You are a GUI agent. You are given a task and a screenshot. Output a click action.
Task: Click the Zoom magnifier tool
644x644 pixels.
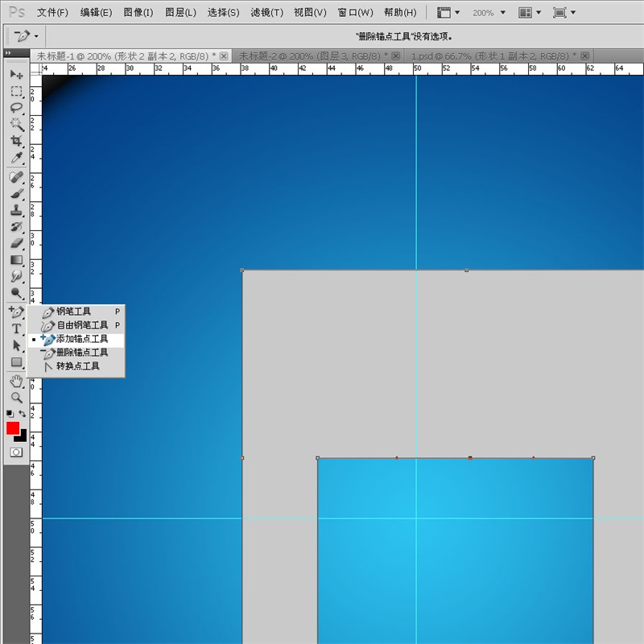click(x=16, y=397)
